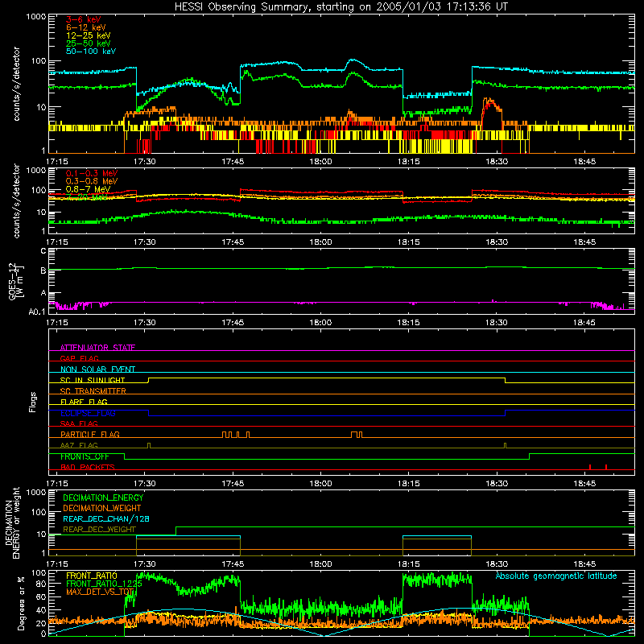Select the ATTENUATOR_STATE flag label
Screen dimensions: 644x644
coord(97,348)
